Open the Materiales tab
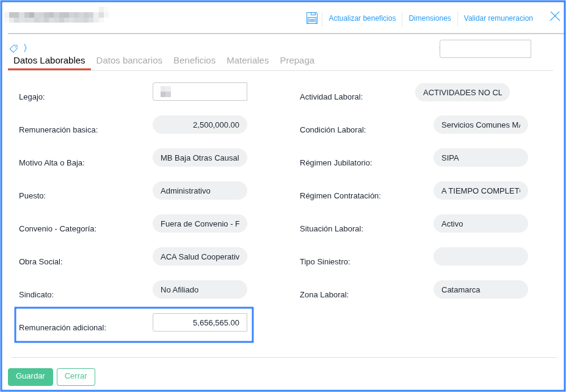Image resolution: width=566 pixels, height=392 pixels. (x=248, y=60)
